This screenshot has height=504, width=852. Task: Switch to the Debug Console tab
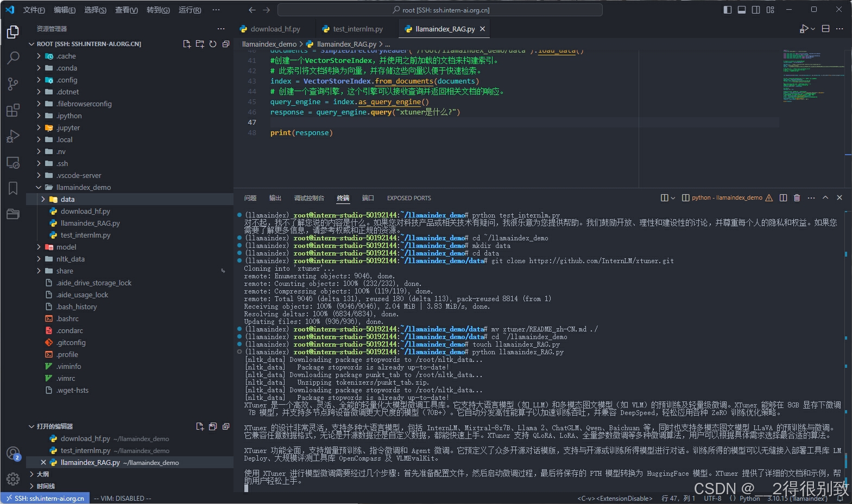[308, 198]
